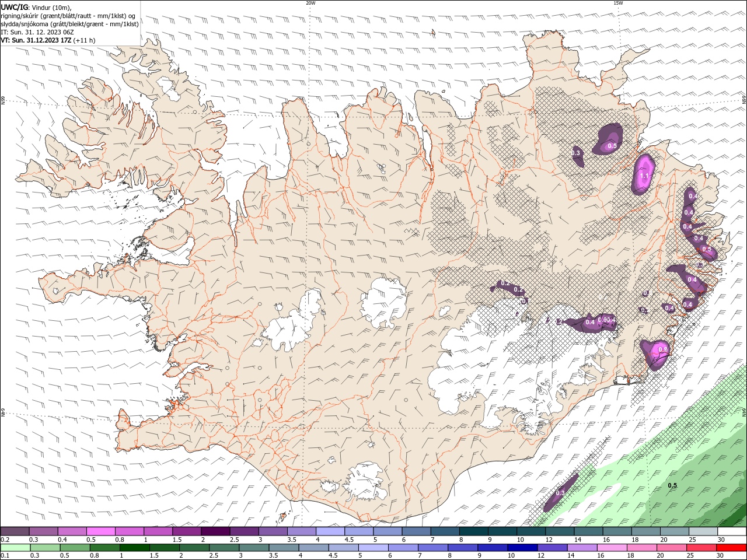Click the '20W' longitude label

pos(311,3)
